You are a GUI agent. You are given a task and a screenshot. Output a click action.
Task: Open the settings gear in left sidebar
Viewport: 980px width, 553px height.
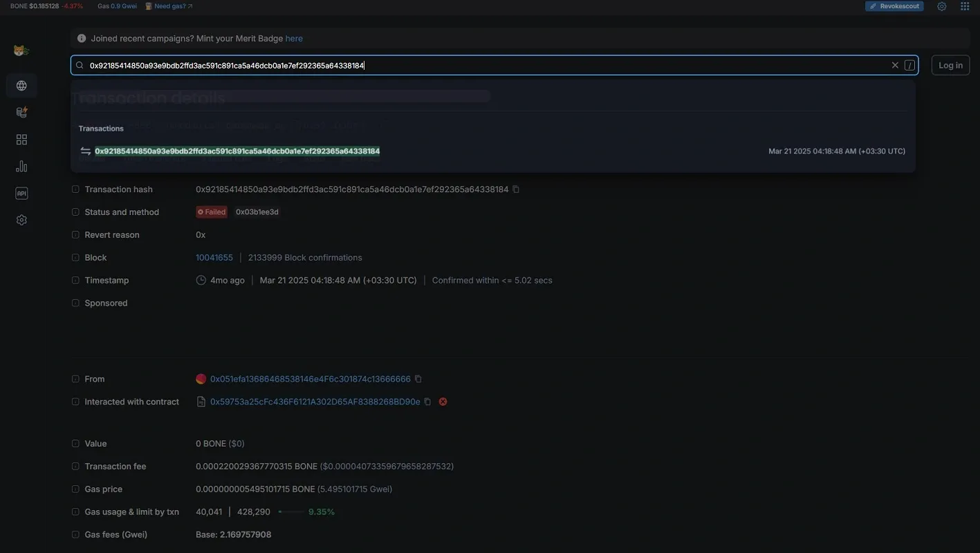21,220
